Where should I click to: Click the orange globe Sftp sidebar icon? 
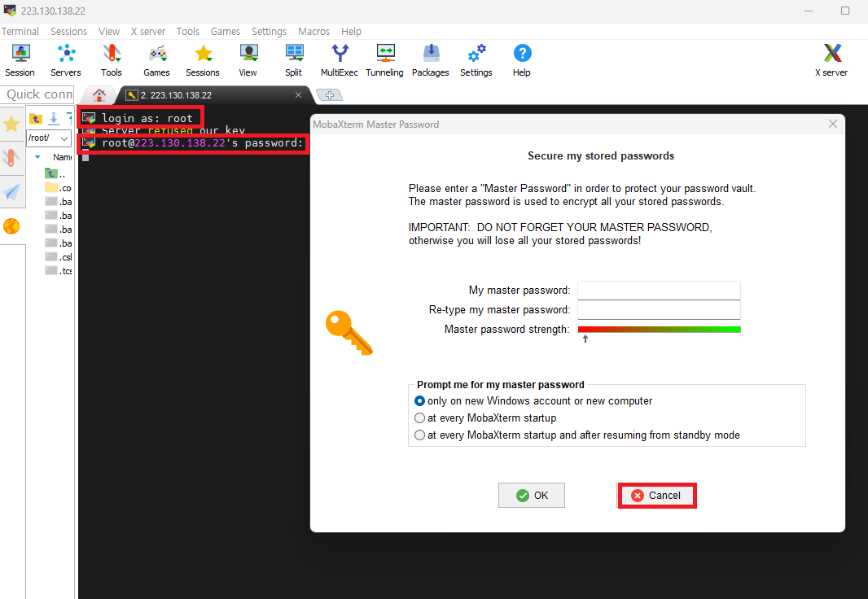11,226
